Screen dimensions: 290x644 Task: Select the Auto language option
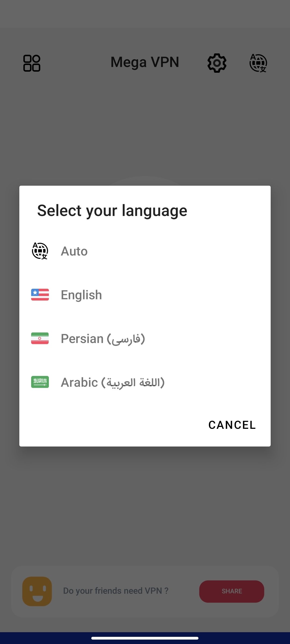(74, 251)
